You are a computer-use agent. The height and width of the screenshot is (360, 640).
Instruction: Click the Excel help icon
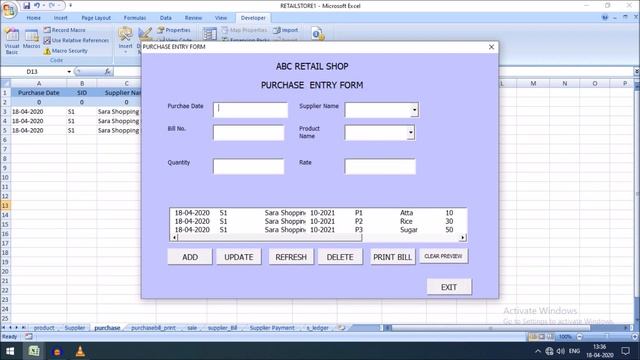point(604,18)
